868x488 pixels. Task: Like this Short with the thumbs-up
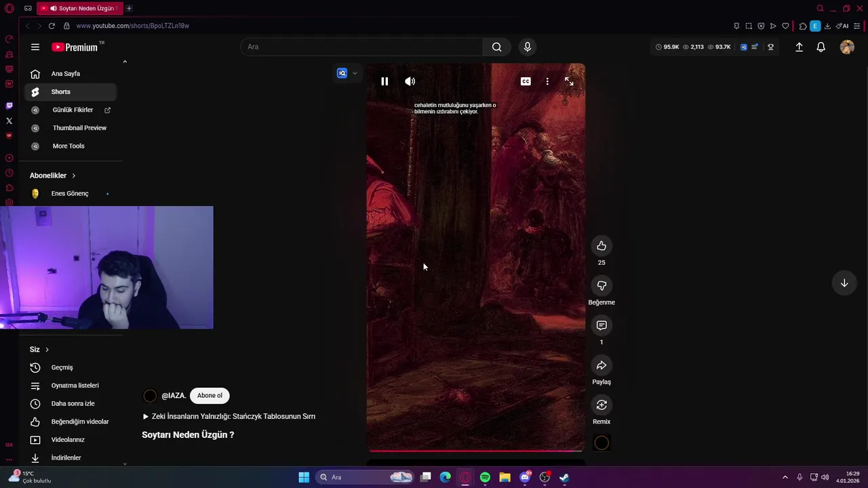tap(601, 246)
